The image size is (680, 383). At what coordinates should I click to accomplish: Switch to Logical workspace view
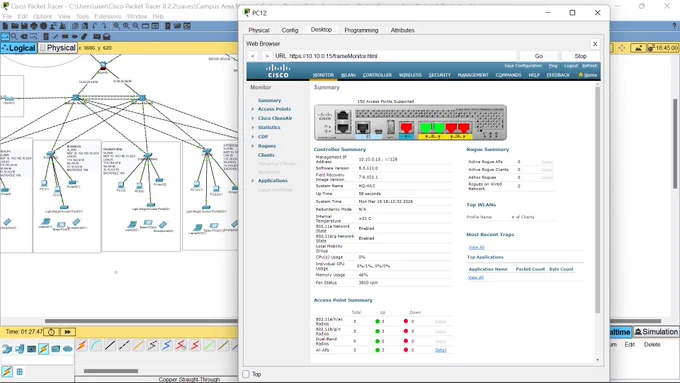tap(19, 48)
